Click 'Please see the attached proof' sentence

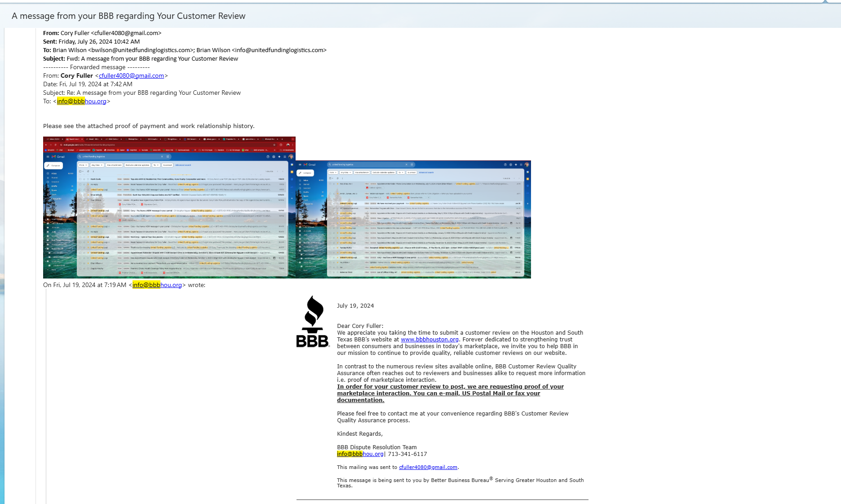point(149,126)
